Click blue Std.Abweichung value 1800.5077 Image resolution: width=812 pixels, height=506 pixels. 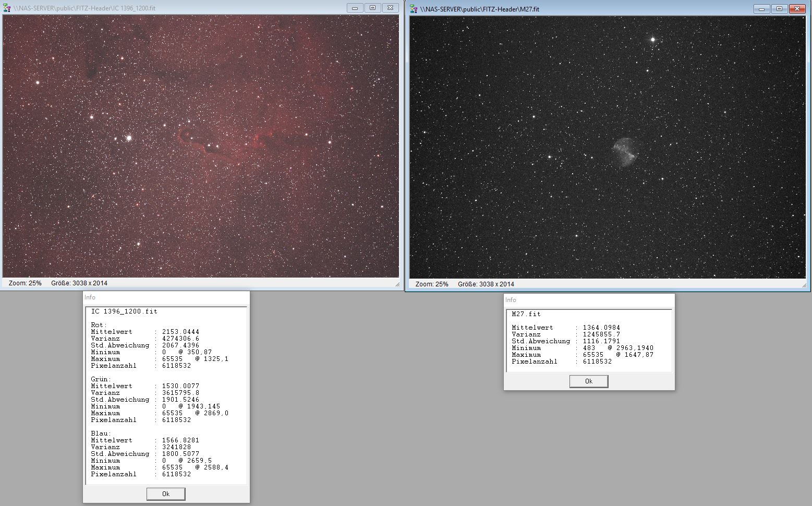click(x=180, y=454)
